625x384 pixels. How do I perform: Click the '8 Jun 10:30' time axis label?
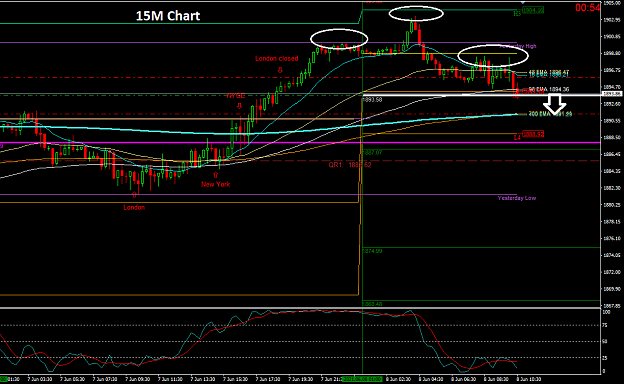[x=529, y=379]
